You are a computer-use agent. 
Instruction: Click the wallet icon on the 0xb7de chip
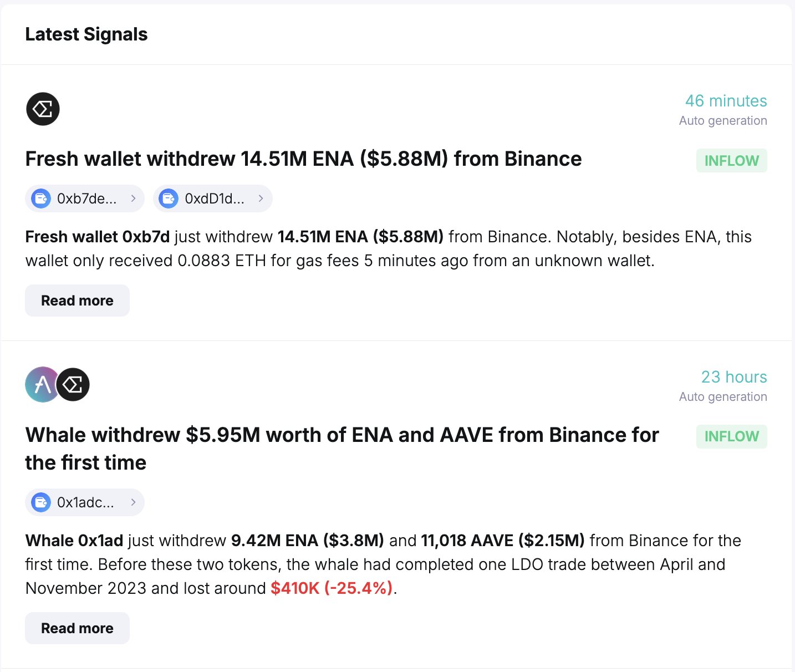(41, 198)
